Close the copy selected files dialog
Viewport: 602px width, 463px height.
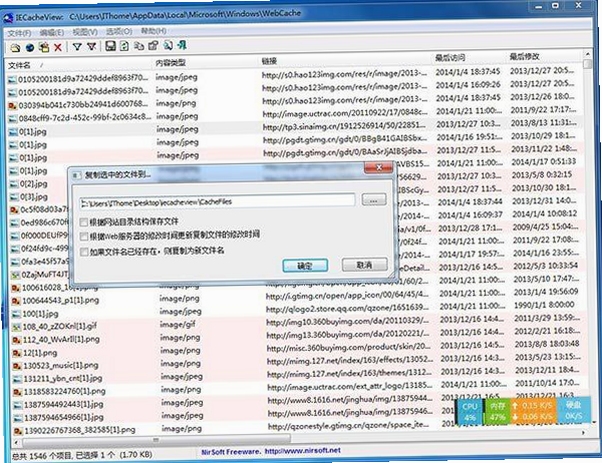pyautogui.click(x=378, y=167)
